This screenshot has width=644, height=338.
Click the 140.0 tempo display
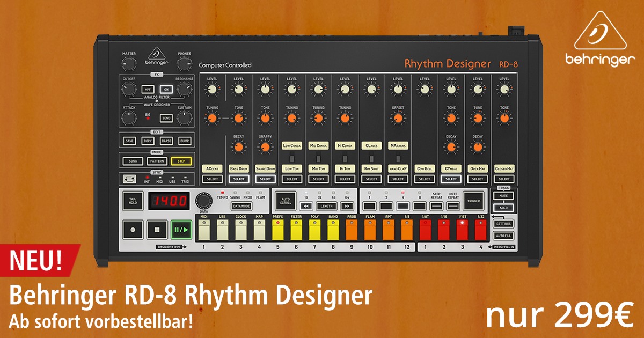169,201
